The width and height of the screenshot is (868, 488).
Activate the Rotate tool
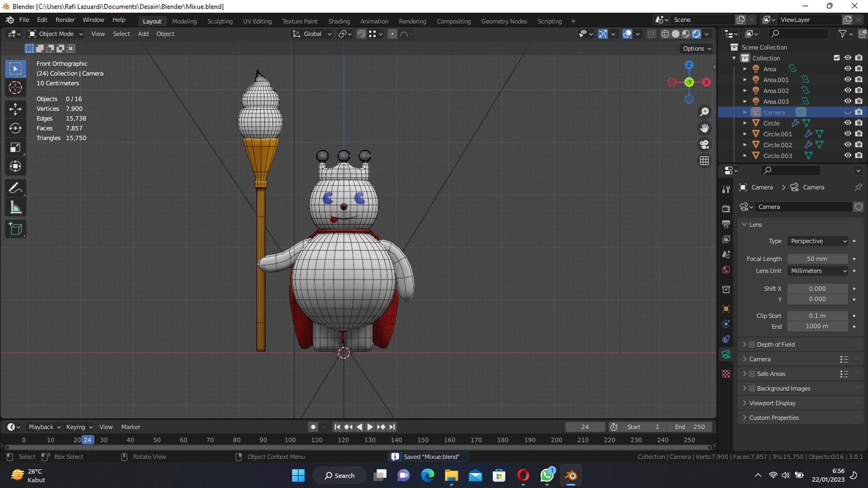[x=15, y=128]
